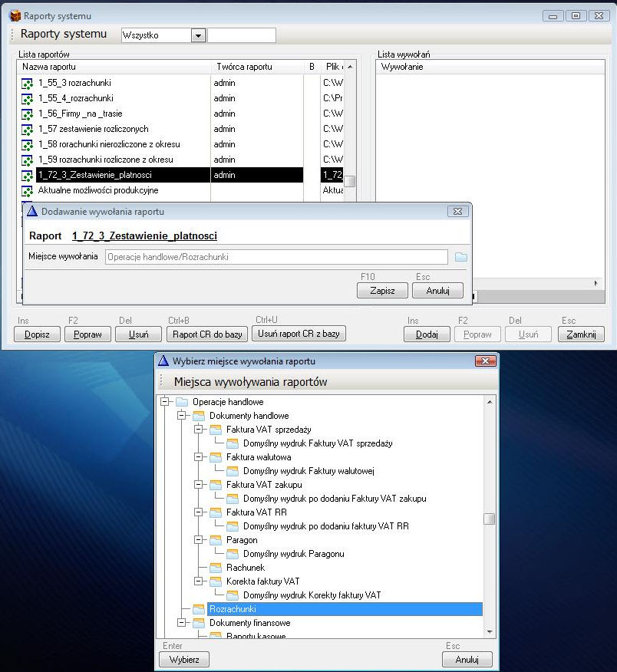
Task: Click the Raport CR do bazy button
Action: [209, 334]
